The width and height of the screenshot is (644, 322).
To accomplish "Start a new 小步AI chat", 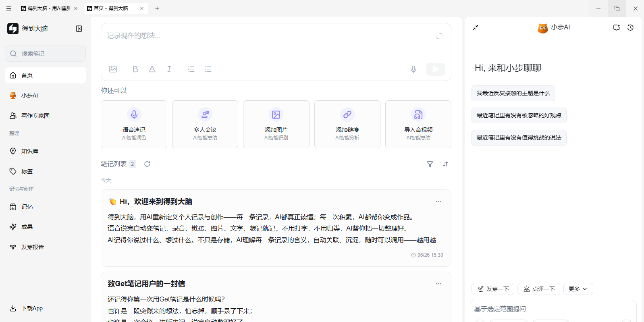I will tap(616, 27).
